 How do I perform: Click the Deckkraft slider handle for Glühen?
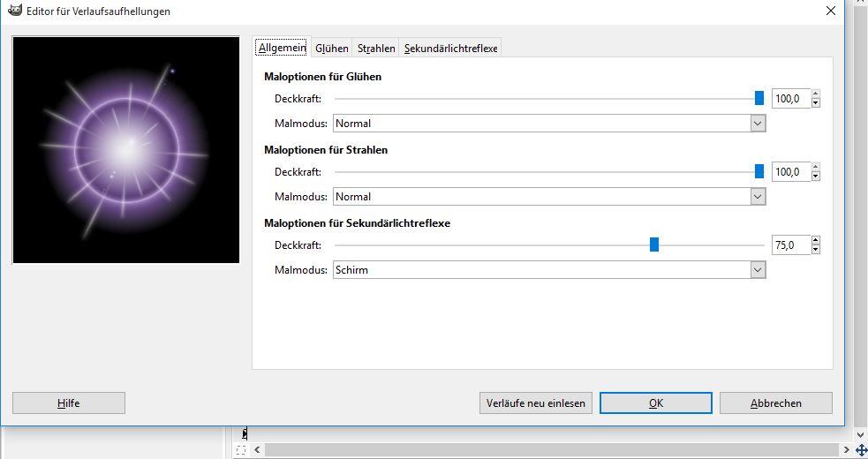(x=759, y=99)
